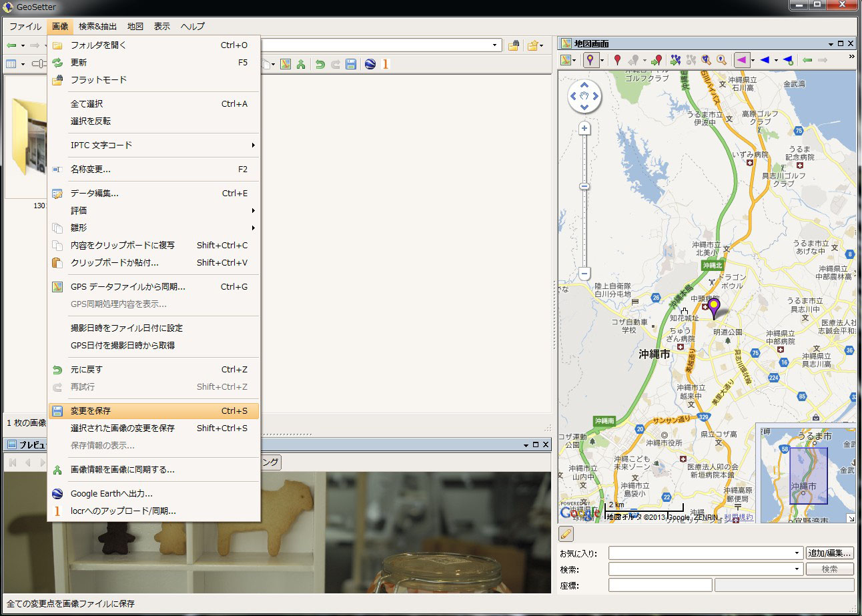862x616 pixels.
Task: Expand the IPTC 文字コード submenu
Action: pyautogui.click(x=153, y=145)
